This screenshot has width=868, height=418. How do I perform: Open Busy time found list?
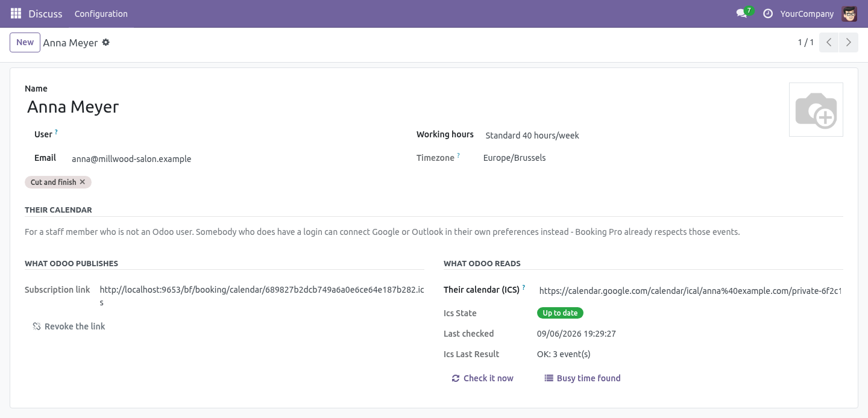click(x=582, y=378)
